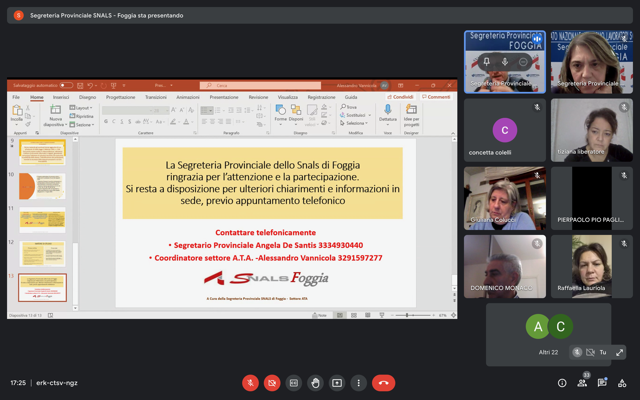Switch to the Visualizza tab
The width and height of the screenshot is (640, 400).
(288, 97)
